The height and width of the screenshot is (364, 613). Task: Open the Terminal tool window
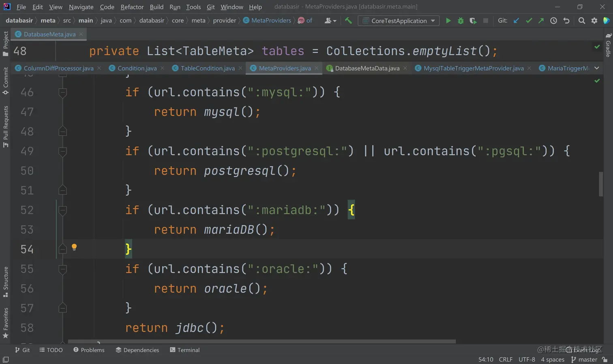point(184,350)
